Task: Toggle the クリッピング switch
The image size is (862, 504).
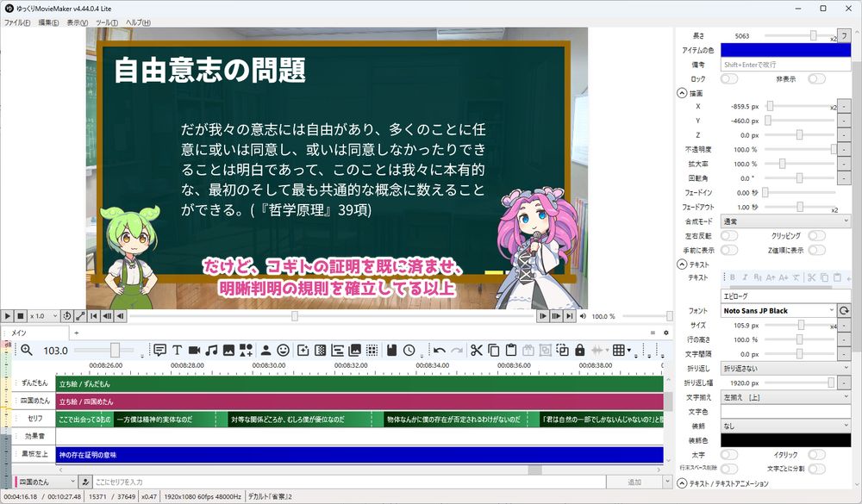Action: click(x=816, y=235)
